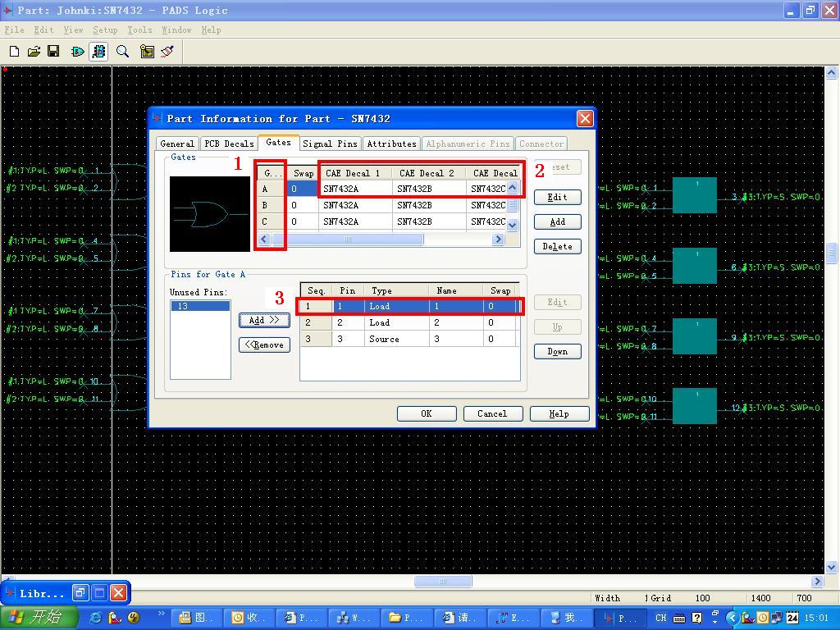Open the View menu
Image resolution: width=840 pixels, height=630 pixels.
(x=73, y=30)
